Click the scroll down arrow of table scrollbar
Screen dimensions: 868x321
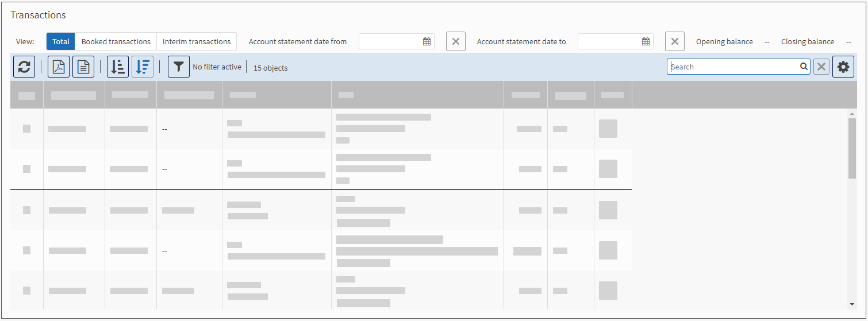852,304
